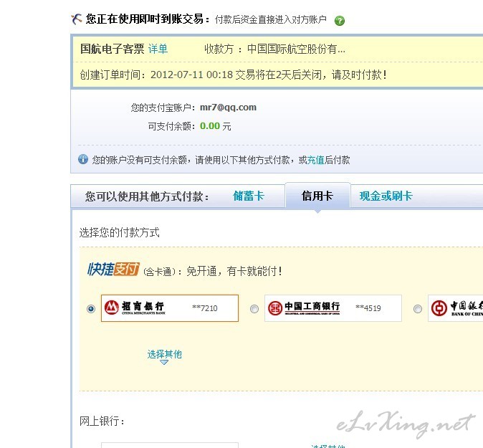Open the 详单 order details link
Screen dimensions: 483x448
click(158, 49)
